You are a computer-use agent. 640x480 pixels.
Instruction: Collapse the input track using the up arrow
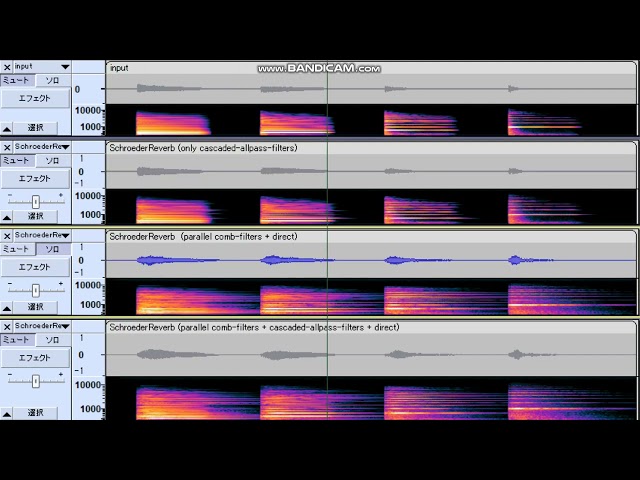7,129
